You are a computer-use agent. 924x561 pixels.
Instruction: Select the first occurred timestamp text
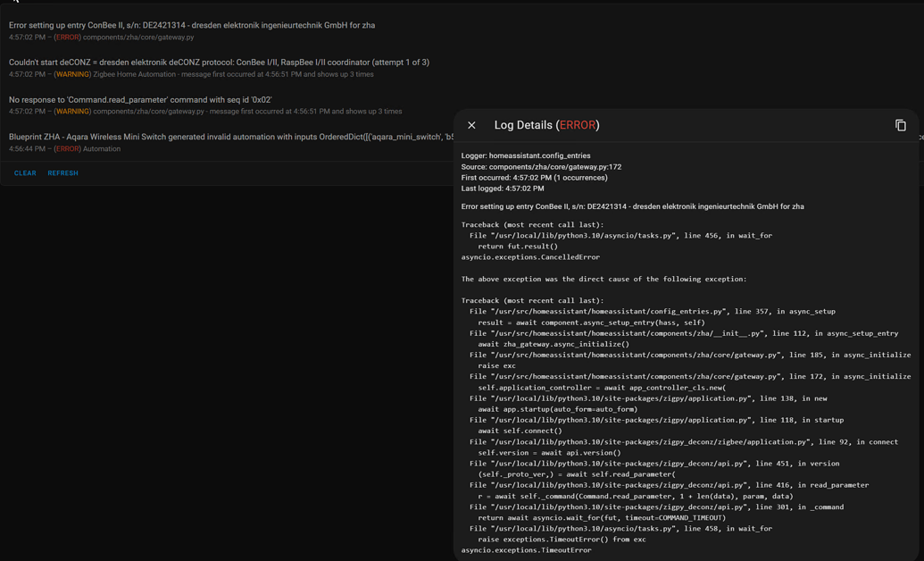pyautogui.click(x=537, y=177)
